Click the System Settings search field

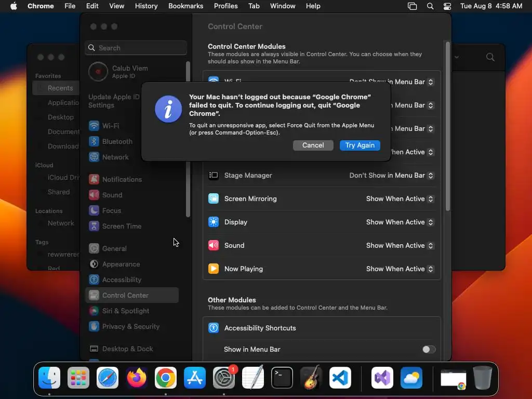(136, 48)
